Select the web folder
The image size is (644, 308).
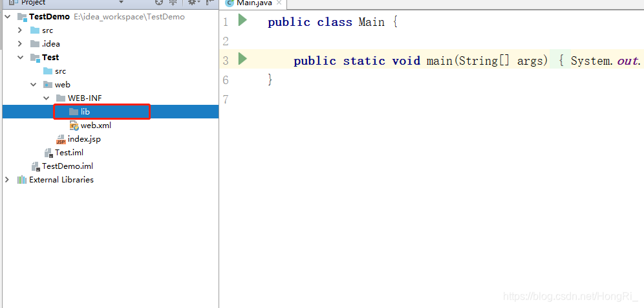point(63,85)
